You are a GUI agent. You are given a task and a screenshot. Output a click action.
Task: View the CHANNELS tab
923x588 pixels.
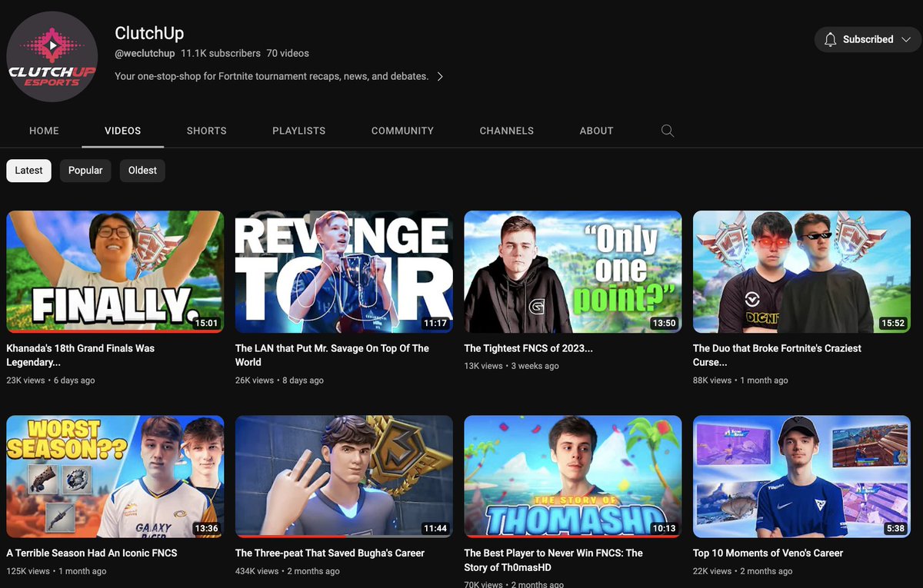coord(507,131)
